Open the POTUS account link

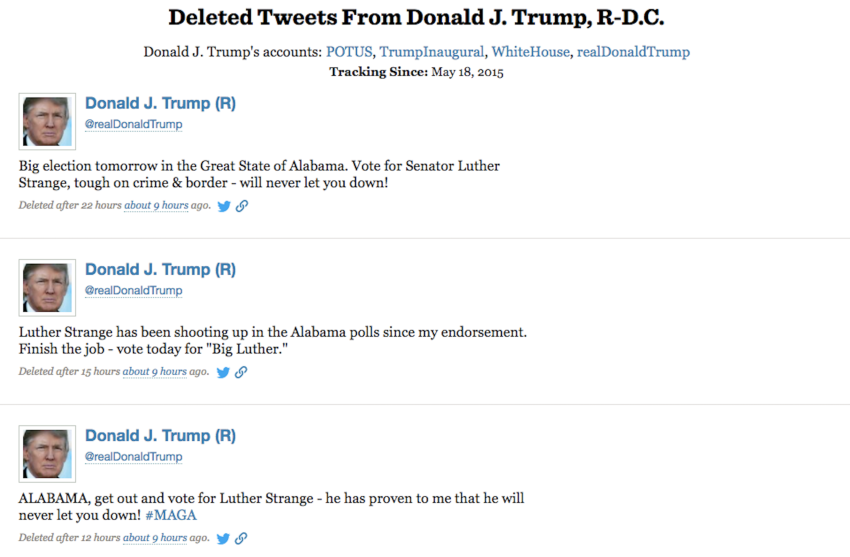coord(348,52)
